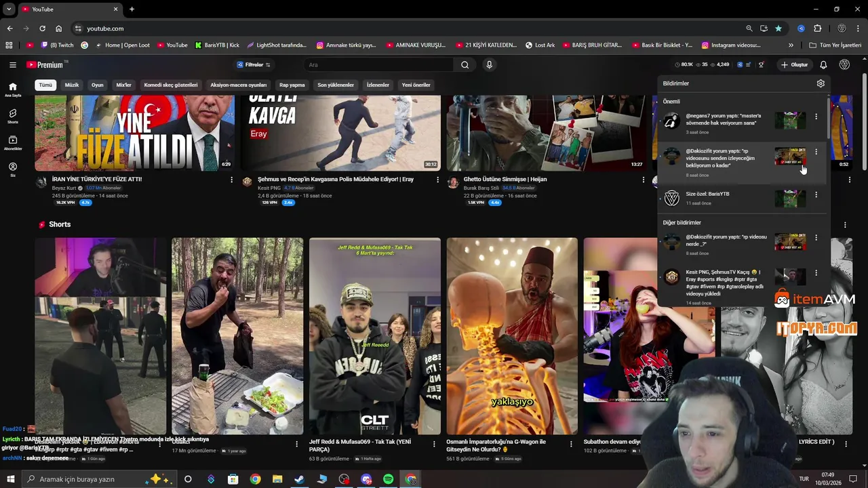This screenshot has width=868, height=488.
Task: Open the zoom magnifier icon in address bar
Action: (x=749, y=28)
